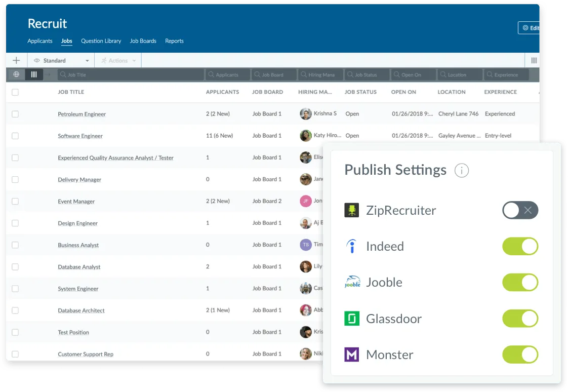Click the plus icon to add a job
Image resolution: width=568 pixels, height=392 pixels.
pos(16,60)
